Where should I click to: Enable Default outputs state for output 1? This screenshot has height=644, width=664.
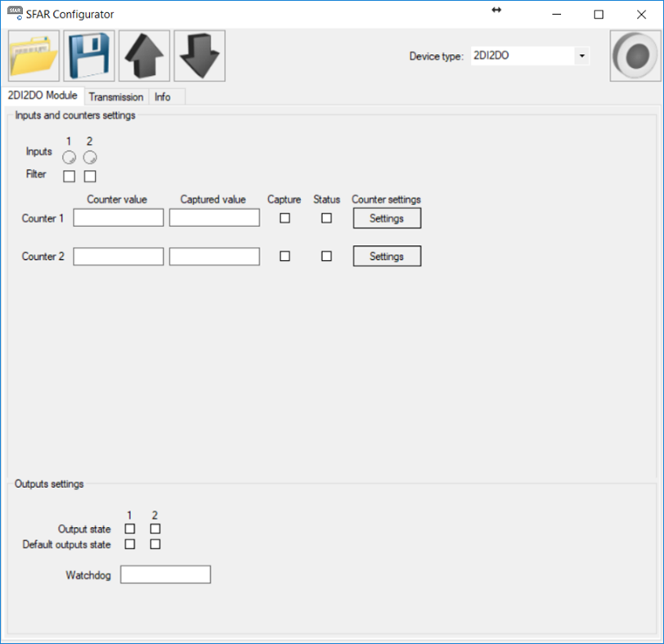pyautogui.click(x=130, y=544)
